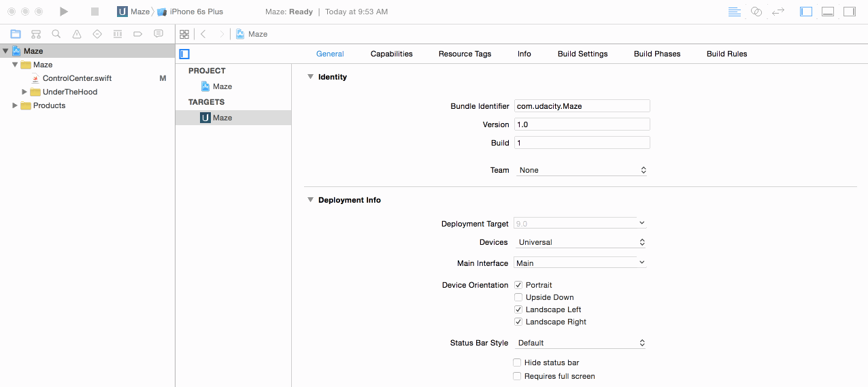Open the Main Interface combo box
The image size is (868, 387).
(x=580, y=263)
